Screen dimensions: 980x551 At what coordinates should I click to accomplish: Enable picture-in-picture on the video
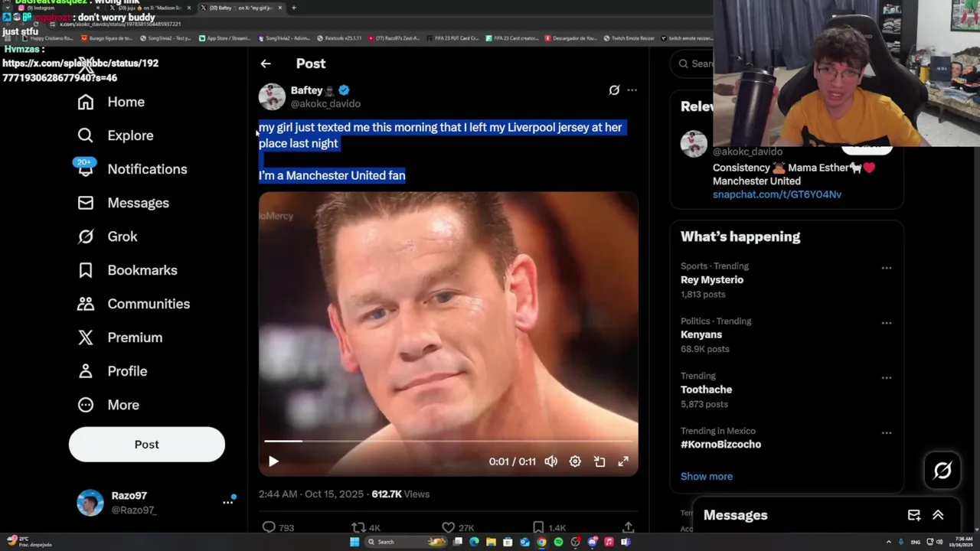599,461
